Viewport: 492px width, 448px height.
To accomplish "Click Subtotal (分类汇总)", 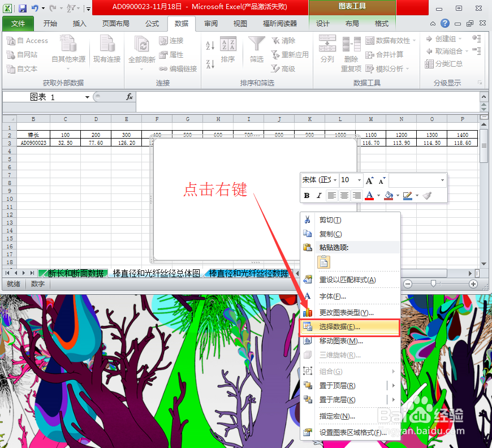I will coord(443,64).
